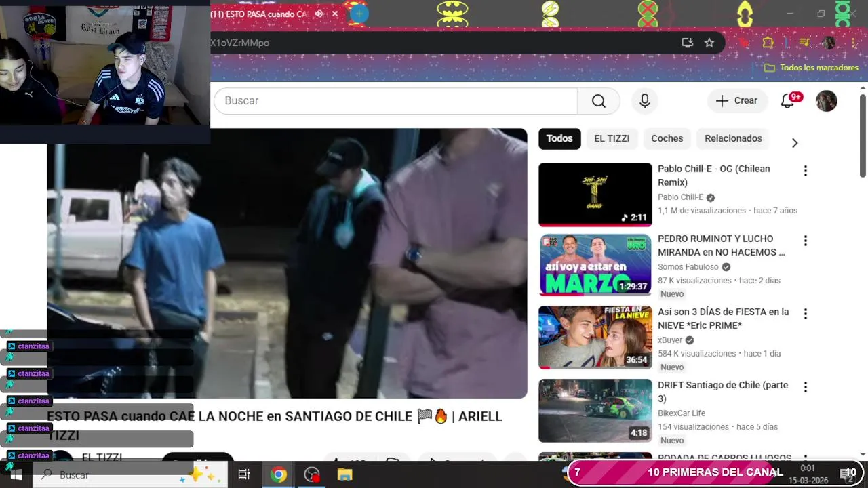Click '1,1 M de visualizaciones' text

(702, 211)
